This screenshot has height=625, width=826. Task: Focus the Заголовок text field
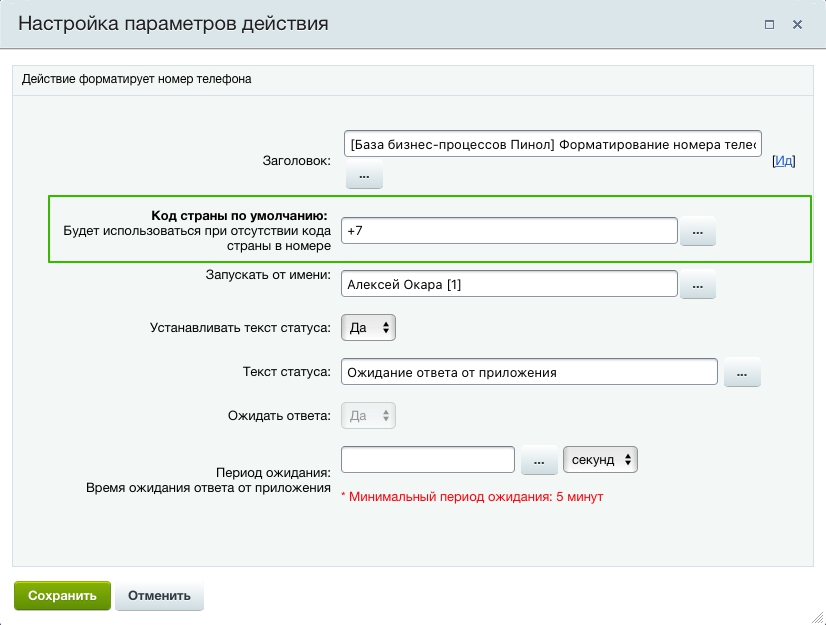pos(552,144)
